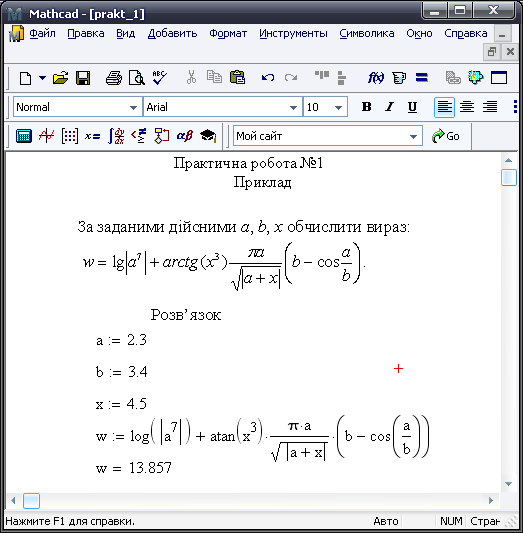The image size is (523, 533).
Task: Print the worksheet using printer icon
Action: point(114,78)
